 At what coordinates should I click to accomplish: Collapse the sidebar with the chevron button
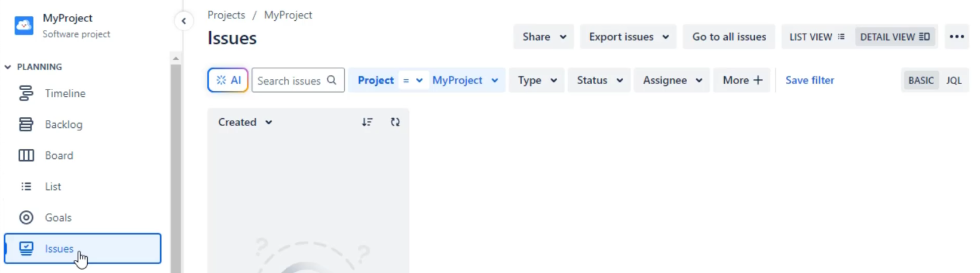click(x=183, y=21)
